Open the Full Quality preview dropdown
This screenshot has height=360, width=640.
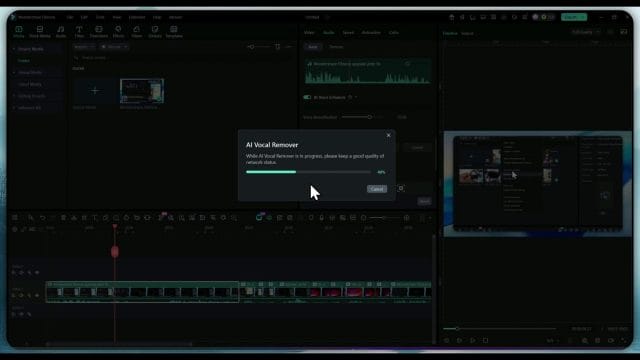tap(586, 32)
